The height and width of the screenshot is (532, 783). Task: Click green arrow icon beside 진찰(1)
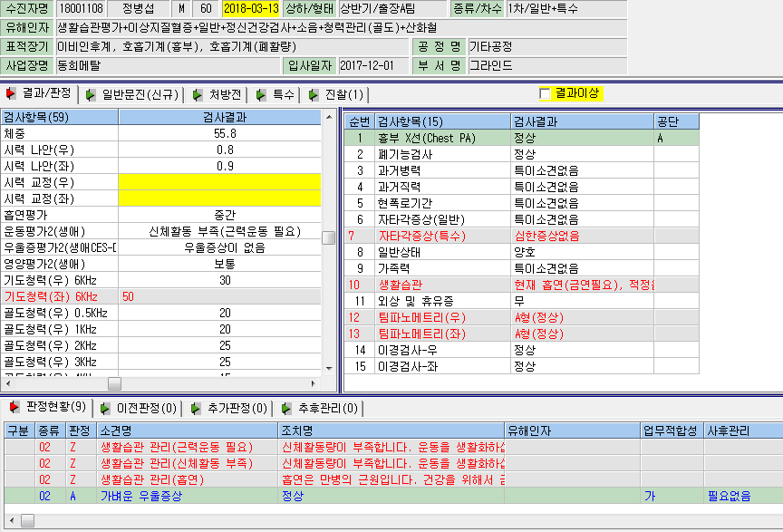[x=313, y=95]
